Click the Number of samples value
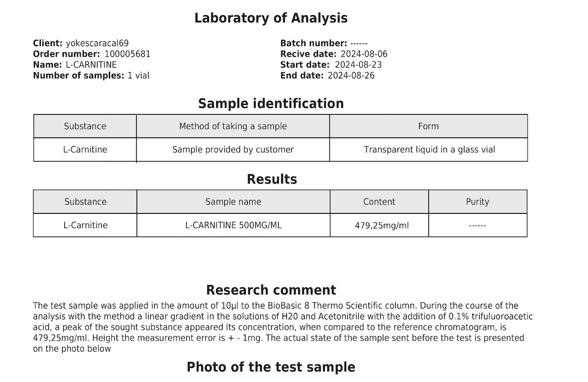Viewport: 588px width, 382px height. click(138, 75)
